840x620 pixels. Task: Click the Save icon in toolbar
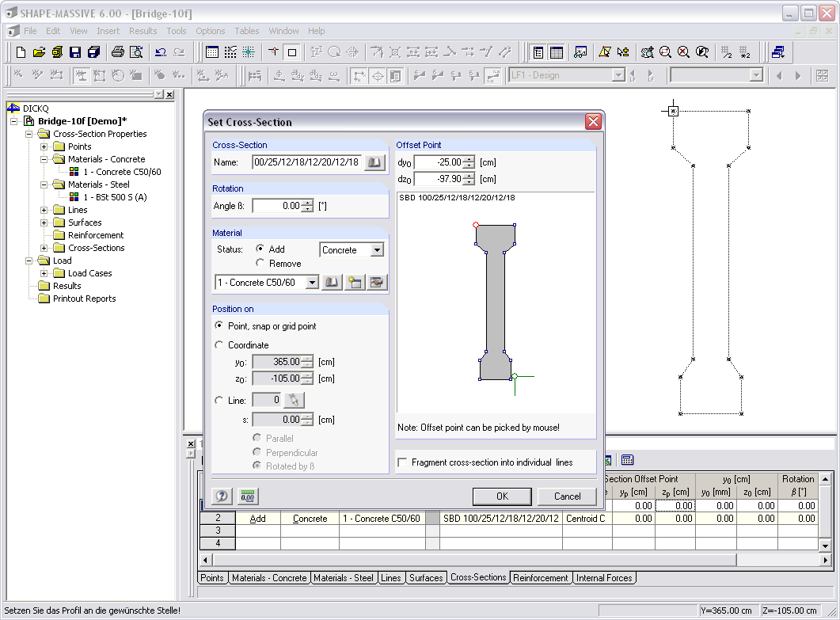[x=75, y=52]
